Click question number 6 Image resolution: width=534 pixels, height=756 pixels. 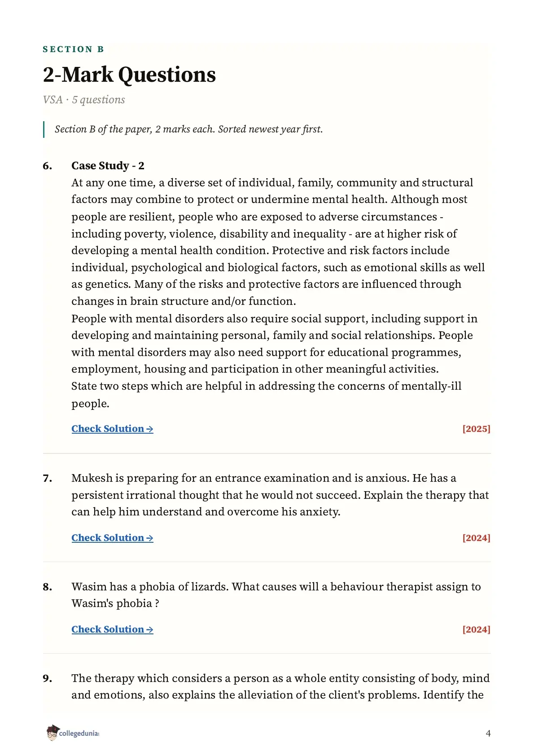[x=48, y=166]
